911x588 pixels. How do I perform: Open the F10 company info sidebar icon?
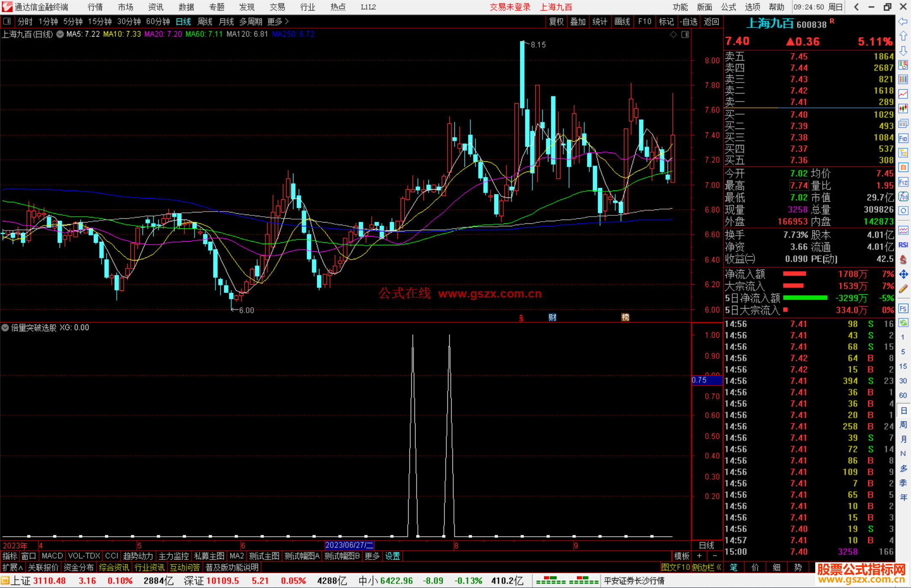click(903, 138)
